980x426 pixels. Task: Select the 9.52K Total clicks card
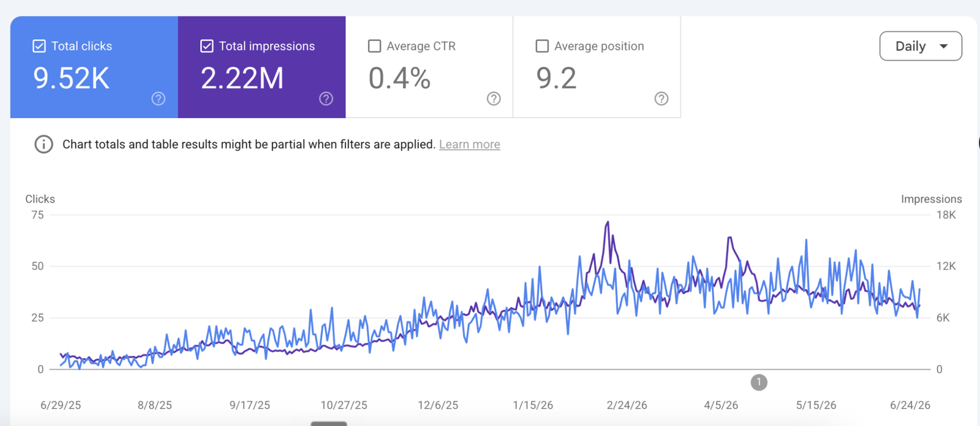coord(94,67)
